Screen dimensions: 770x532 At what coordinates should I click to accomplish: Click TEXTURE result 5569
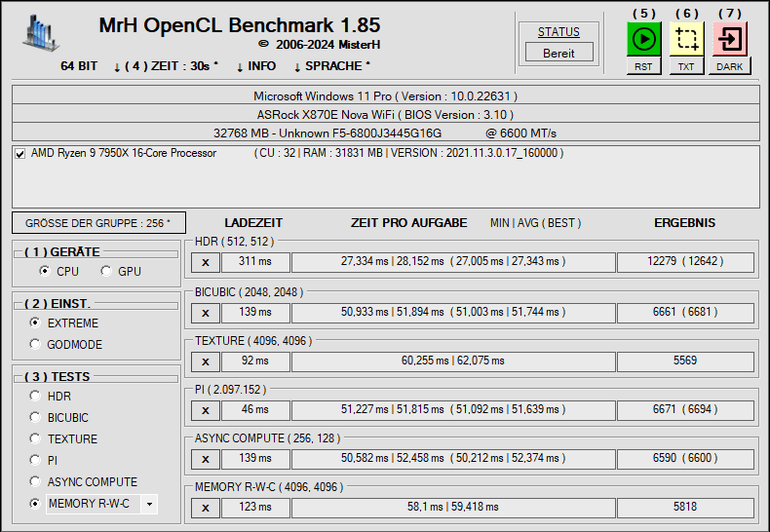[x=685, y=361]
